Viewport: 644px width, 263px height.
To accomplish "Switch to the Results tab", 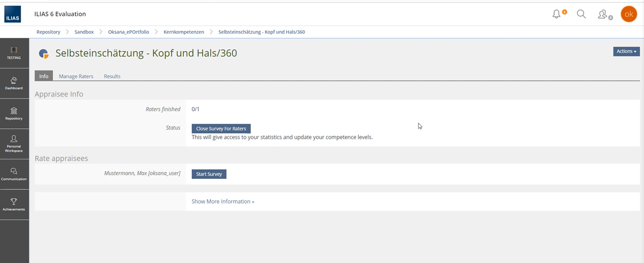I will 112,76.
